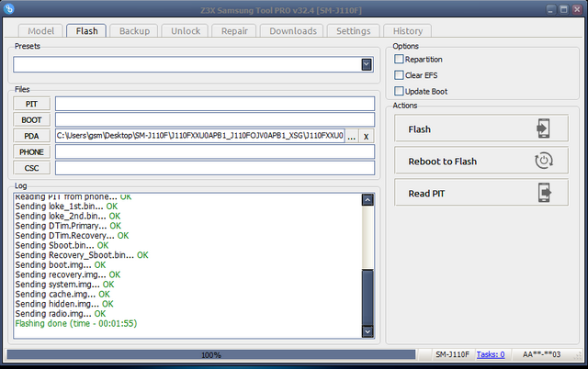This screenshot has height=369, width=588.
Task: Click the PDA file button
Action: (31, 136)
